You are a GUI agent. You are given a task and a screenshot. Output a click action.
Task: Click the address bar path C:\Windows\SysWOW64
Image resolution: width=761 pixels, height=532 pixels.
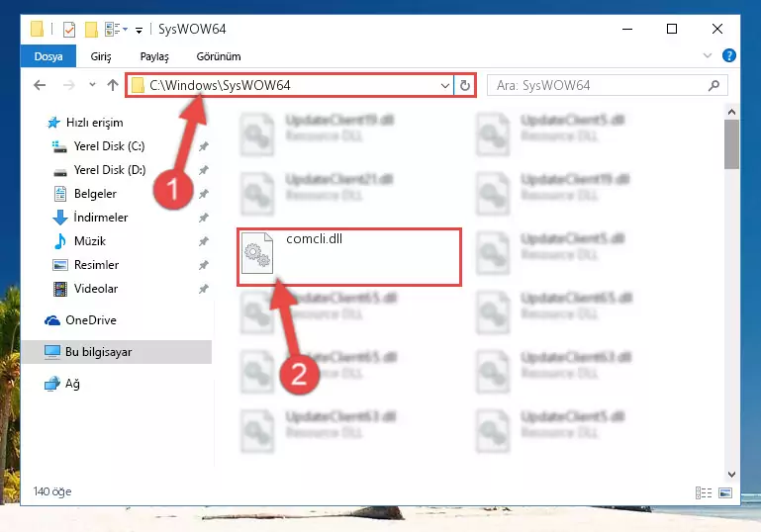[220, 85]
